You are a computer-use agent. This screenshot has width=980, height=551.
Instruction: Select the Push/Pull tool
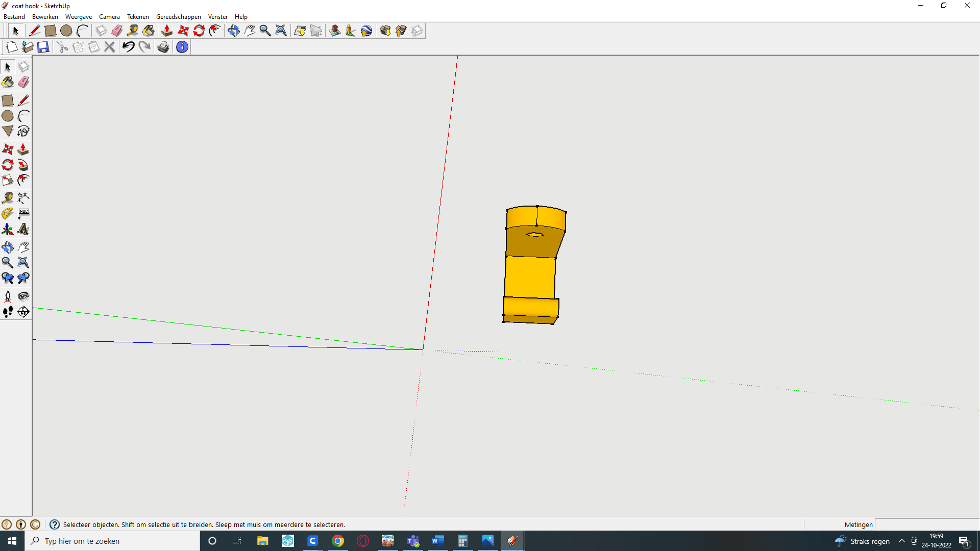point(23,149)
